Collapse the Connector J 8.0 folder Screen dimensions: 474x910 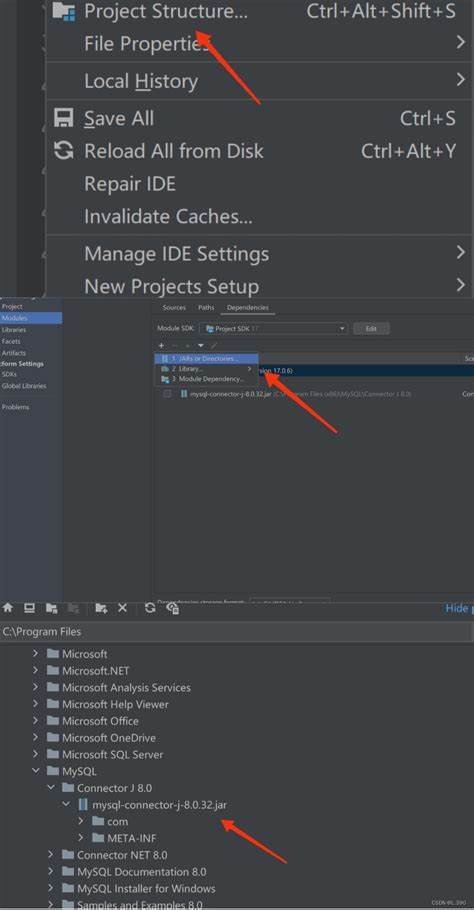pos(51,788)
